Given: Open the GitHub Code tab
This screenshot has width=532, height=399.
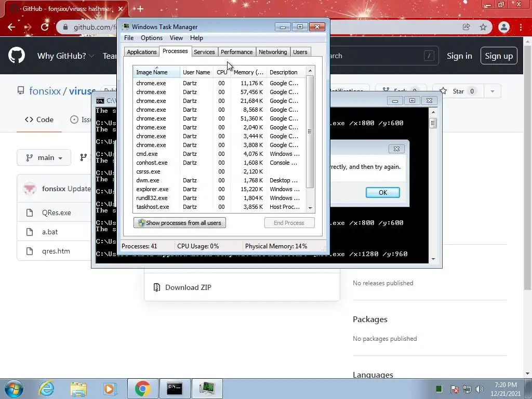Looking at the screenshot, I should point(39,119).
